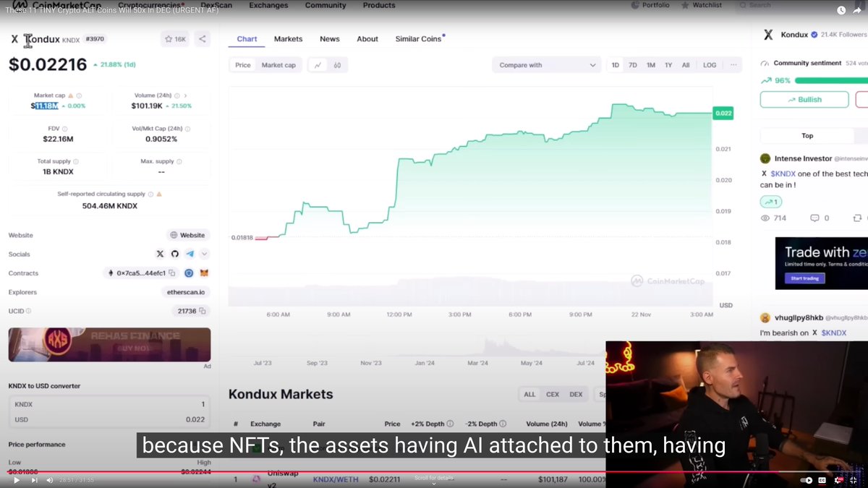Viewport: 868px width, 488px height.
Task: Like Intense Investor's post
Action: point(770,202)
